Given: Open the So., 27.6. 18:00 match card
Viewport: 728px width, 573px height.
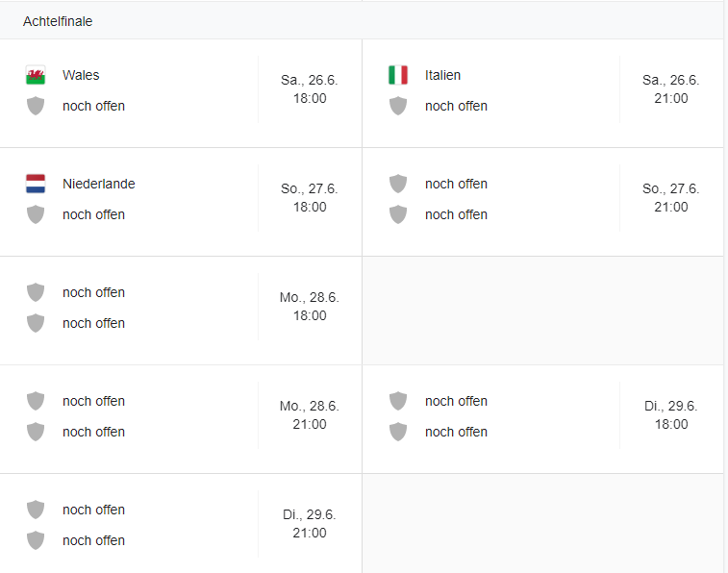Looking at the screenshot, I should point(309,198).
